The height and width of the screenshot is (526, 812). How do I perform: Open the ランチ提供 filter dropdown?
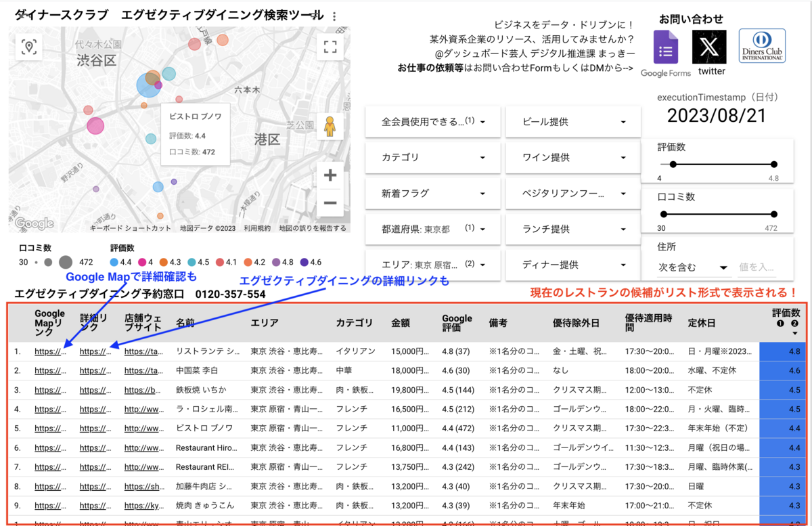tap(573, 229)
